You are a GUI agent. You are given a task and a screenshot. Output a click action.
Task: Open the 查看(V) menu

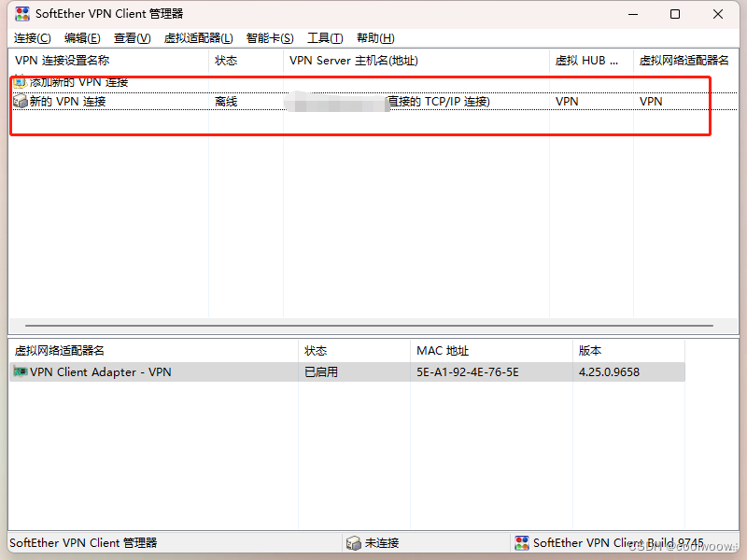(x=133, y=38)
